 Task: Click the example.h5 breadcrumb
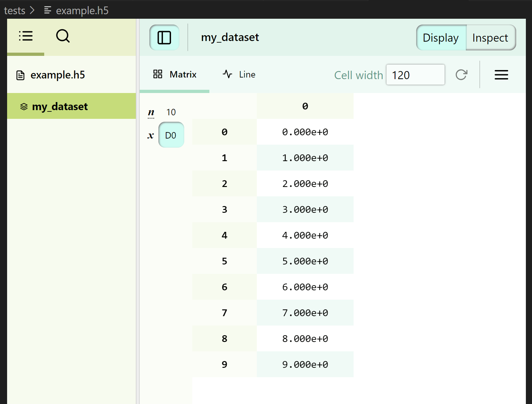point(82,11)
